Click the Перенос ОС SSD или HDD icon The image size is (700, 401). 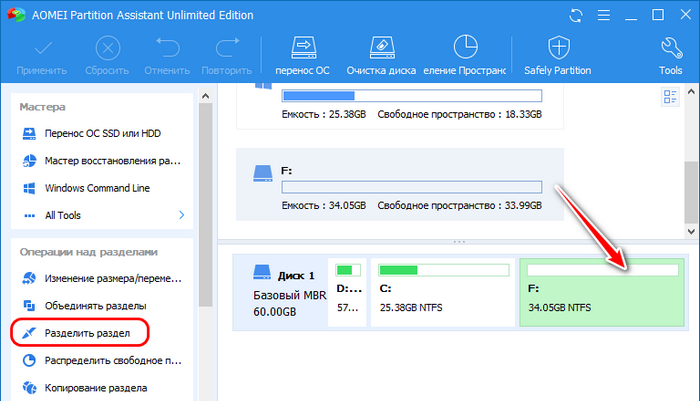[x=29, y=133]
